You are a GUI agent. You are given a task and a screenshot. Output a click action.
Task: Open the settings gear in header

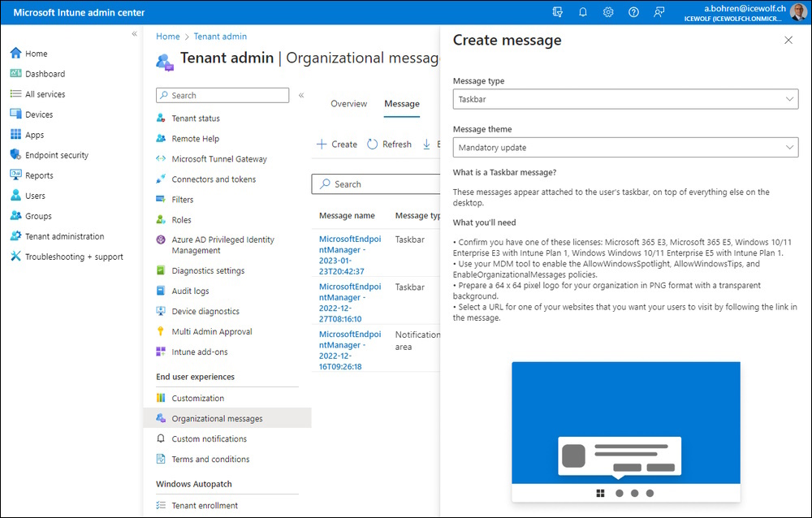(608, 12)
